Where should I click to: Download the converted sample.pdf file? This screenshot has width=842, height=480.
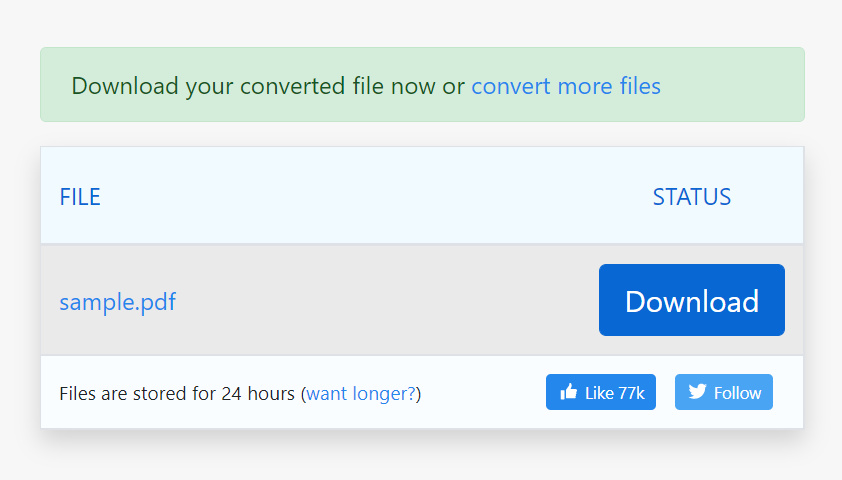click(692, 300)
